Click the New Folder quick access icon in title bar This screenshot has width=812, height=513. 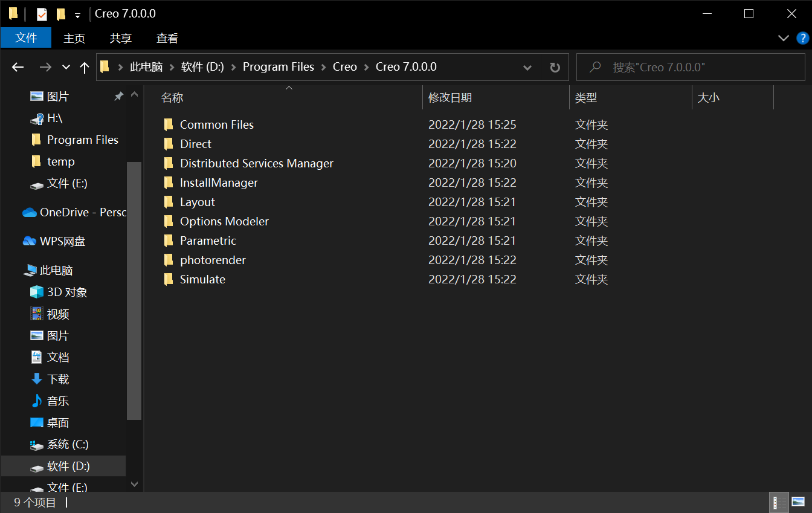tap(60, 14)
